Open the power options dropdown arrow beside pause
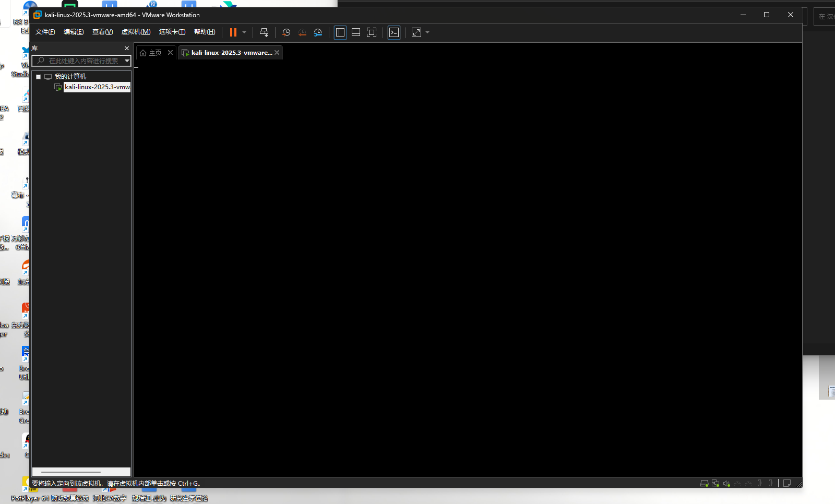The height and width of the screenshot is (504, 835). coord(244,32)
